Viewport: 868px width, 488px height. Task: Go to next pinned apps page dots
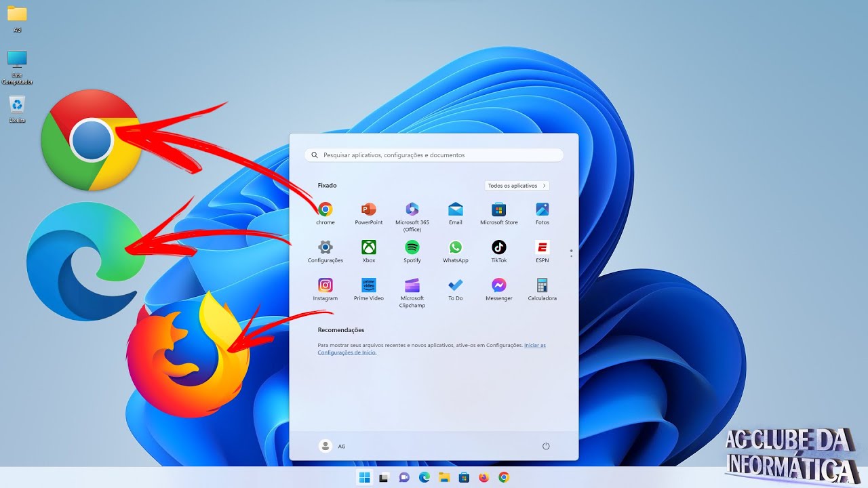(572, 253)
